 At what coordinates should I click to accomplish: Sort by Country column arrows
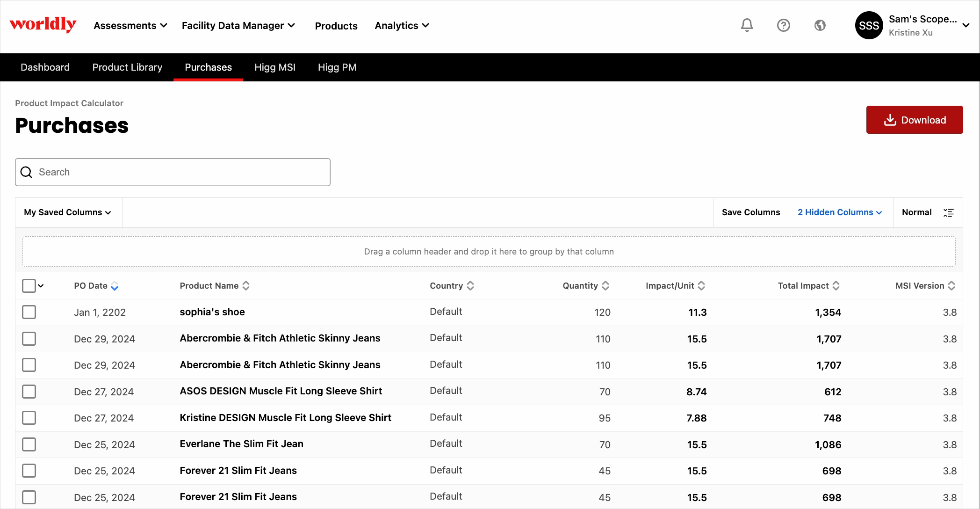pos(470,286)
